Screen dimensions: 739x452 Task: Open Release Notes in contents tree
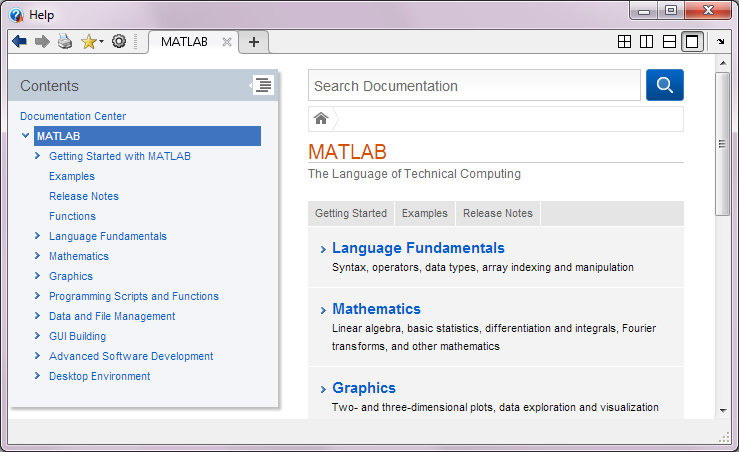click(84, 196)
